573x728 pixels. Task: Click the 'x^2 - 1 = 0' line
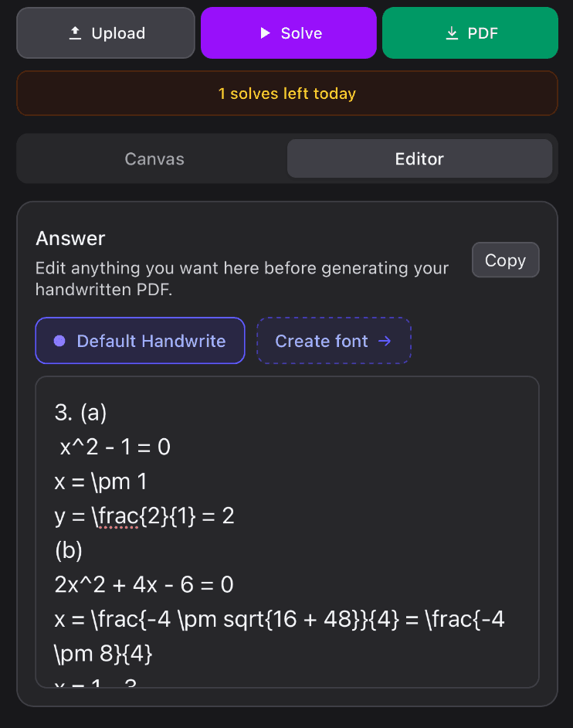point(114,447)
